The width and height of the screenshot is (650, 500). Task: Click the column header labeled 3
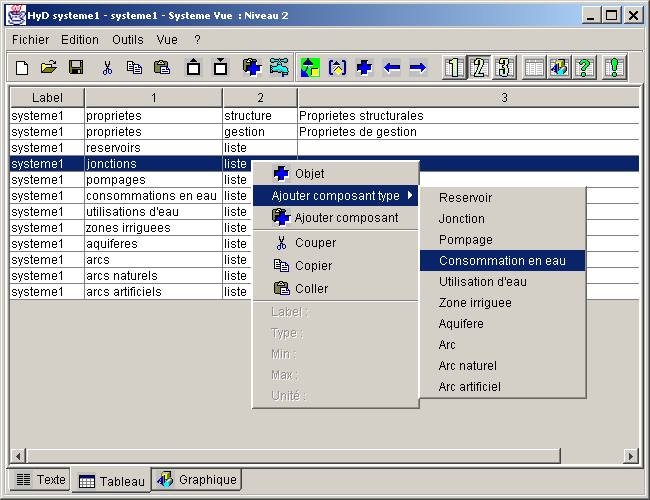point(468,98)
